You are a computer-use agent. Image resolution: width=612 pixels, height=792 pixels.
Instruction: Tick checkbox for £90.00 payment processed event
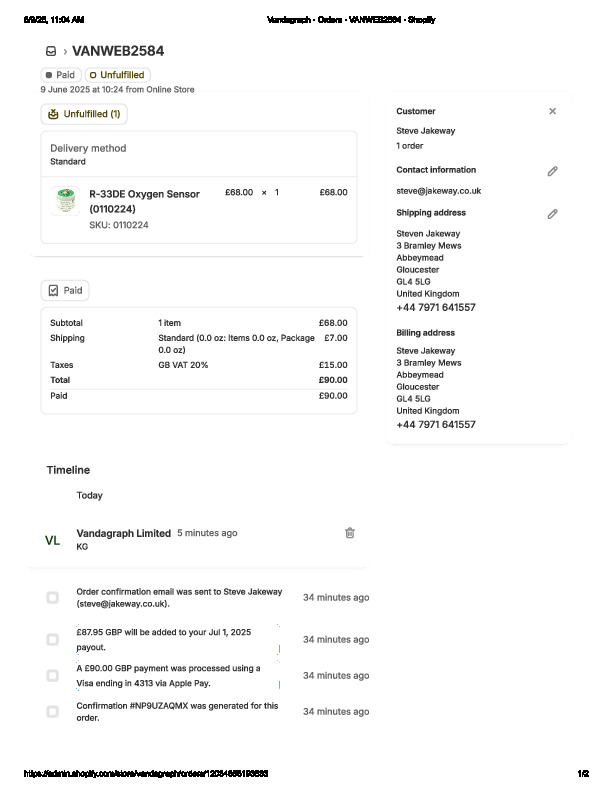tap(52, 676)
